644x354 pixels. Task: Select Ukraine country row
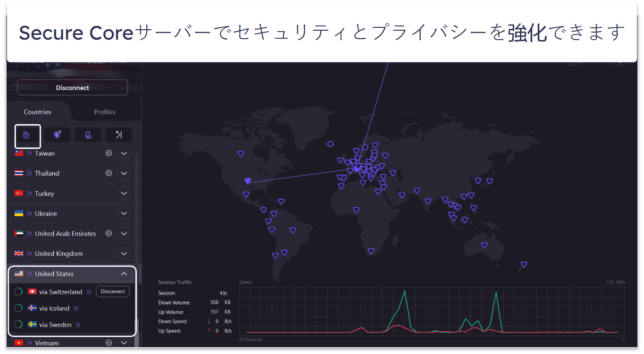tap(71, 213)
